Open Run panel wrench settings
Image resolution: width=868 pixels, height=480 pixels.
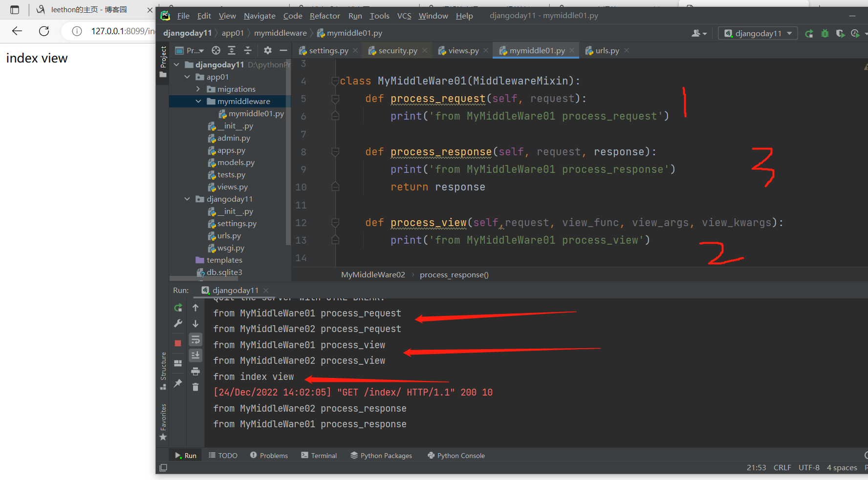(178, 323)
